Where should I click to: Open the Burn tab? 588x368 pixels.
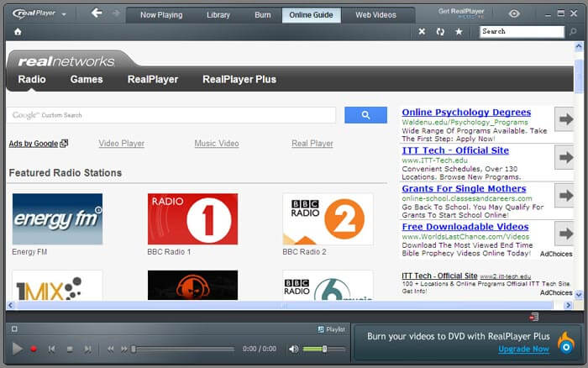(x=262, y=15)
